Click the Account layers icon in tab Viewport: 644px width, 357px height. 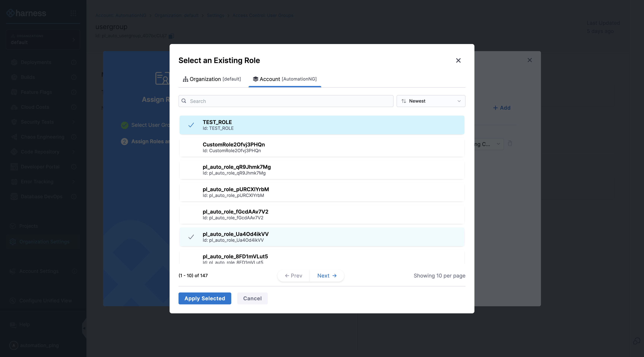click(x=255, y=79)
